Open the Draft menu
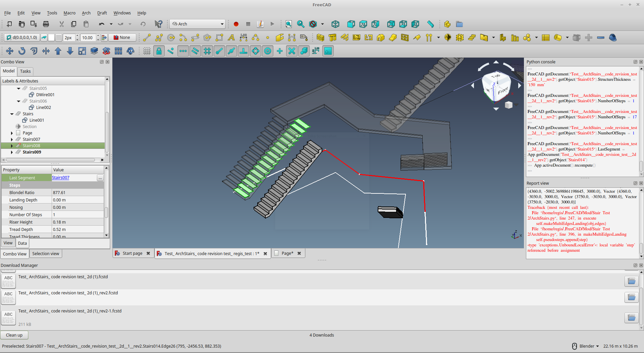Image resolution: width=644 pixels, height=353 pixels. [102, 13]
